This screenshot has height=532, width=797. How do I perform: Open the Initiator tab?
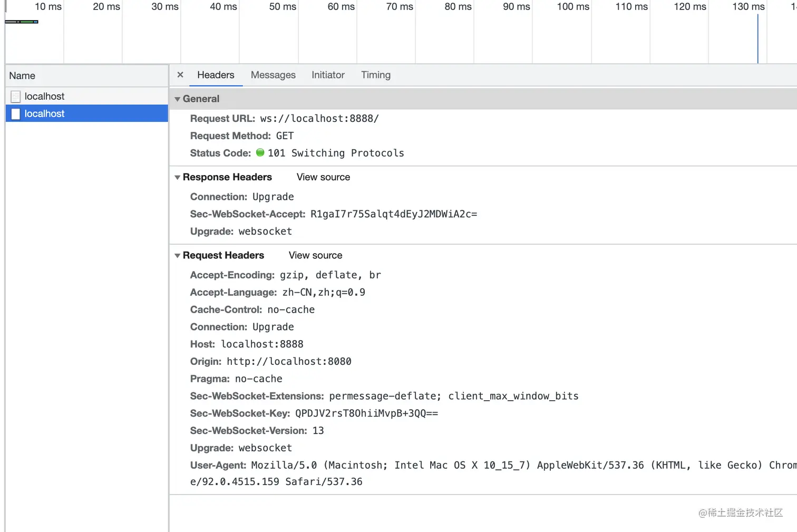point(328,75)
